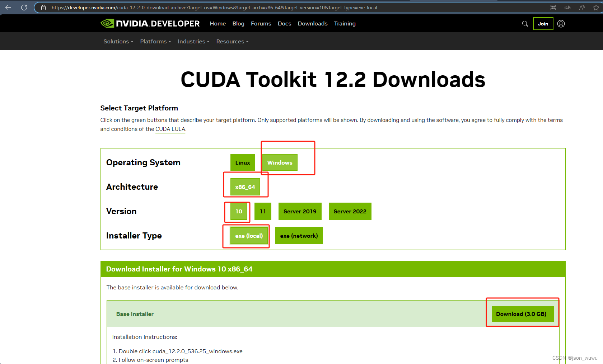Select x86_64 architecture
The width and height of the screenshot is (603, 364).
(245, 187)
